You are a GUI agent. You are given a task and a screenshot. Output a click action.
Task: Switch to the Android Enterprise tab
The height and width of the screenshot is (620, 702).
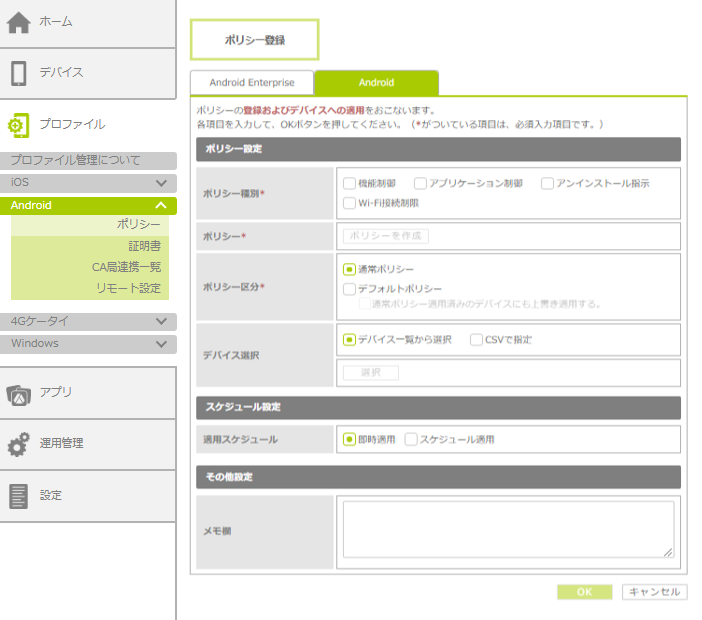coord(252,83)
